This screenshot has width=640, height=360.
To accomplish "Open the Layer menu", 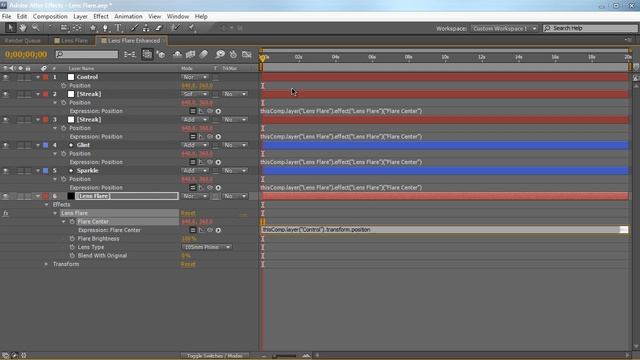I will coord(80,16).
